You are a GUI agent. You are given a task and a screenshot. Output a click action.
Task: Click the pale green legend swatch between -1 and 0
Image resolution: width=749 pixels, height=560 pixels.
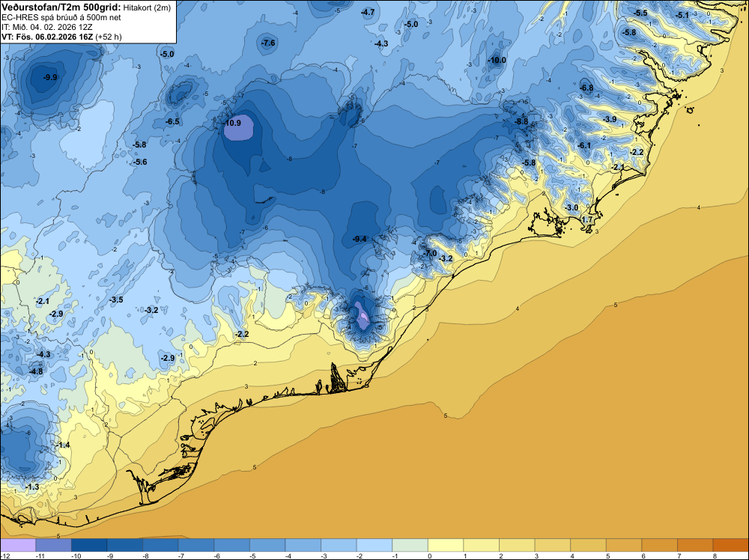pyautogui.click(x=410, y=545)
